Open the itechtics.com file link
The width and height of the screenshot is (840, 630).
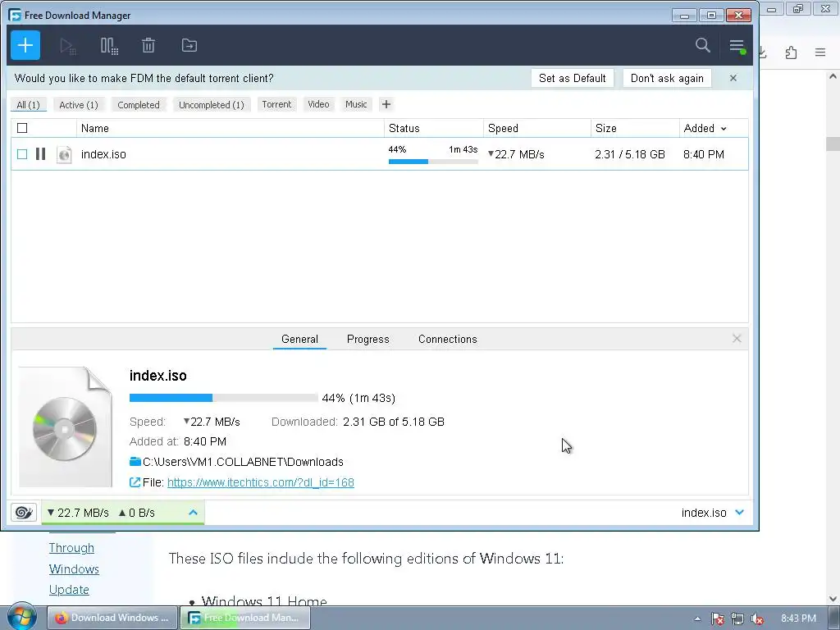coord(260,482)
